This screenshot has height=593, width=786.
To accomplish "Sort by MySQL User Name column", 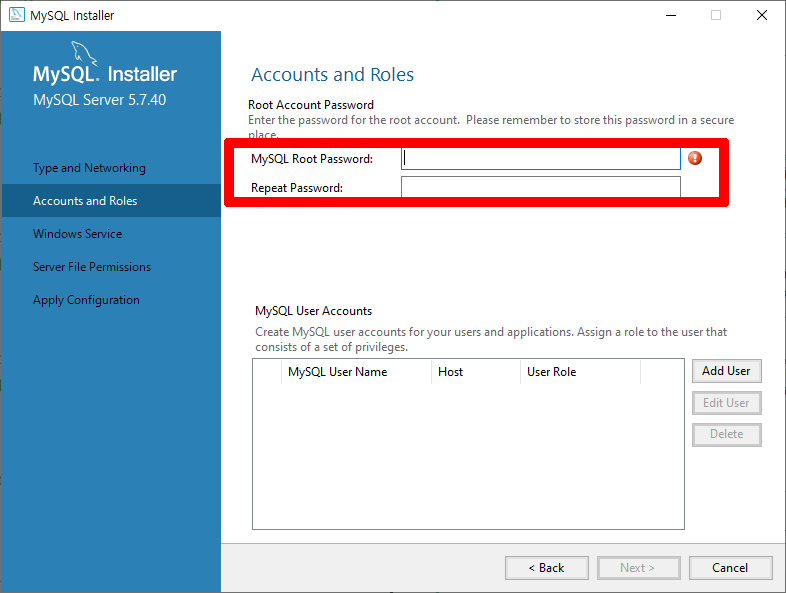I will 356,372.
